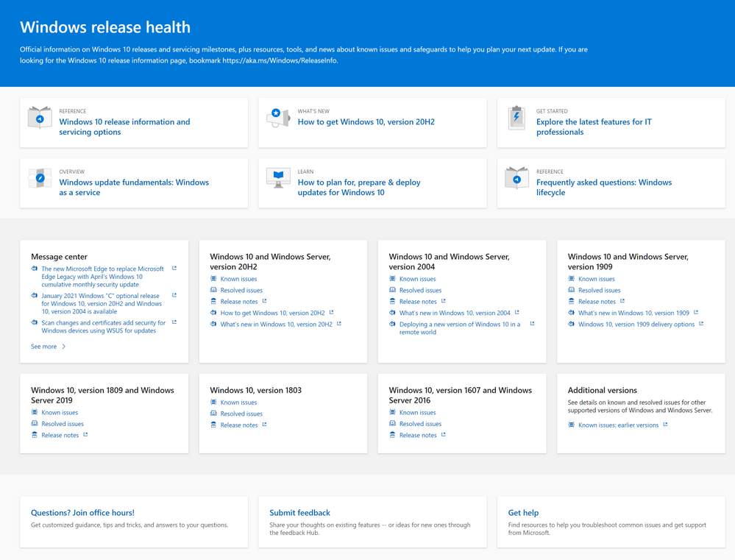Click known issues list icon under version 20H2
Viewport: 735px width, 560px height.
point(214,279)
